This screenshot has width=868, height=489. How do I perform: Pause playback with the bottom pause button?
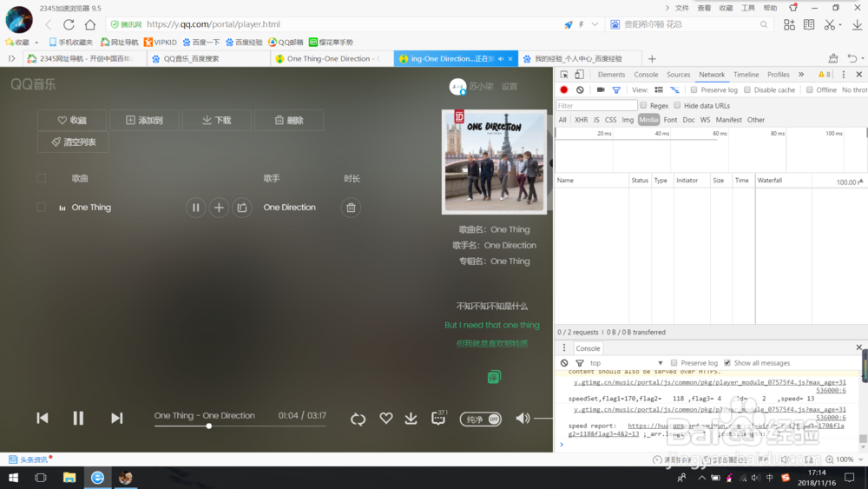[x=78, y=418]
